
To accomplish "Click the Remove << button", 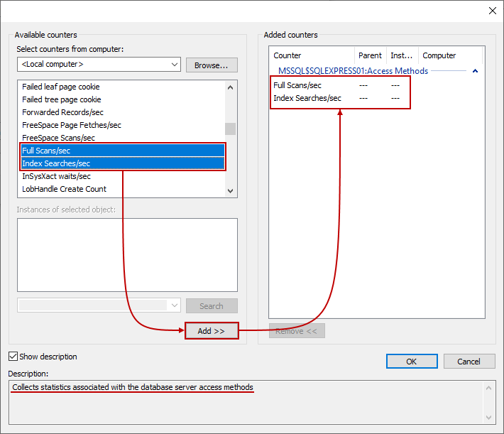I will (x=297, y=331).
